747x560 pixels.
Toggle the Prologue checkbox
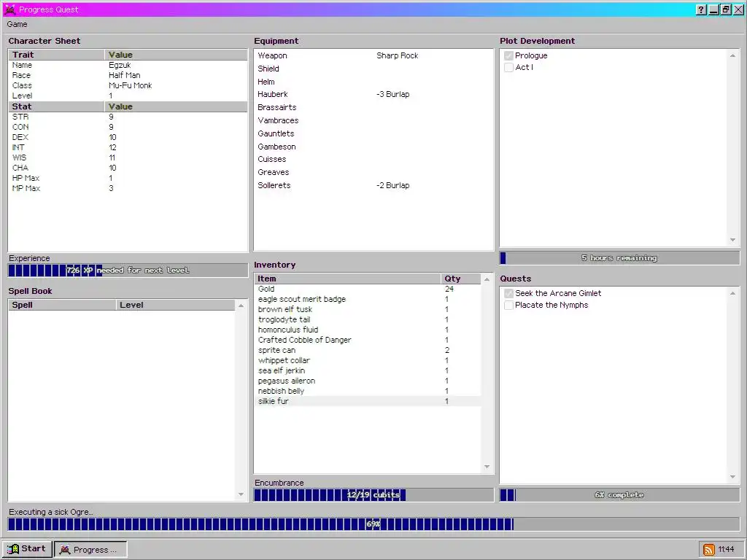click(508, 55)
